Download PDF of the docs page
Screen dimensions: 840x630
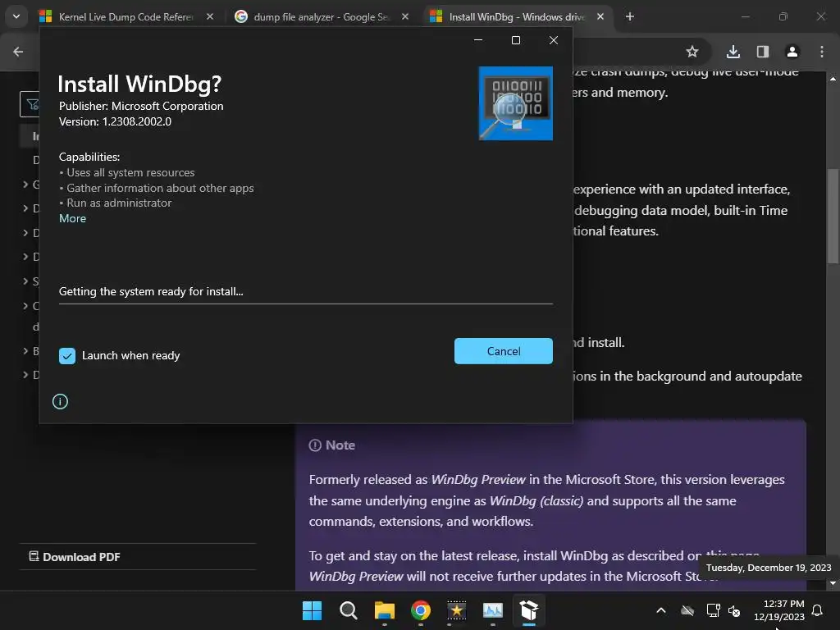pos(75,557)
